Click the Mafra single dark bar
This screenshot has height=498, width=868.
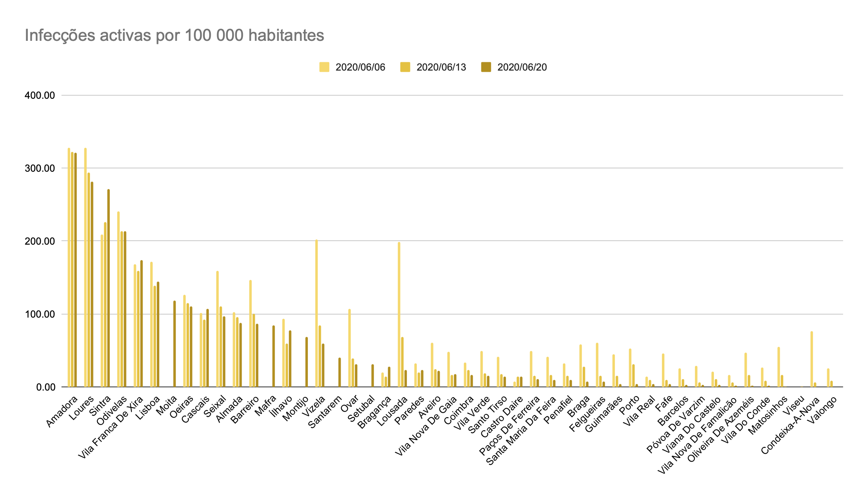pos(273,356)
